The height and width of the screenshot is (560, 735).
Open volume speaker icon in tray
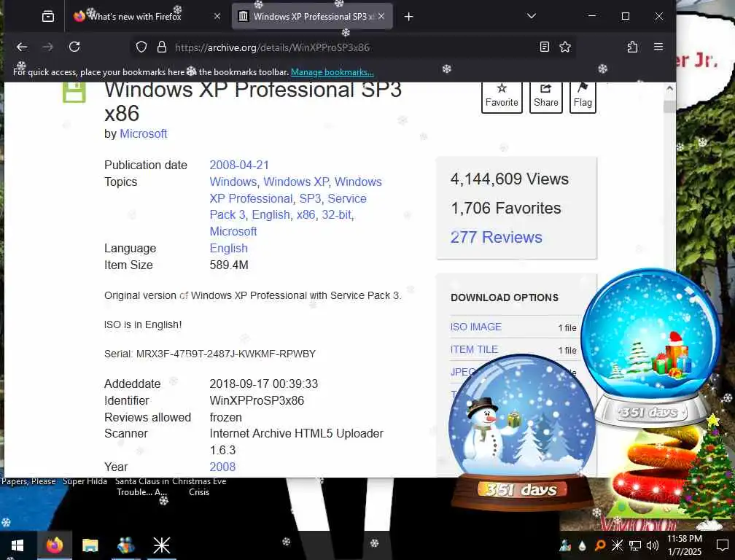(x=652, y=545)
